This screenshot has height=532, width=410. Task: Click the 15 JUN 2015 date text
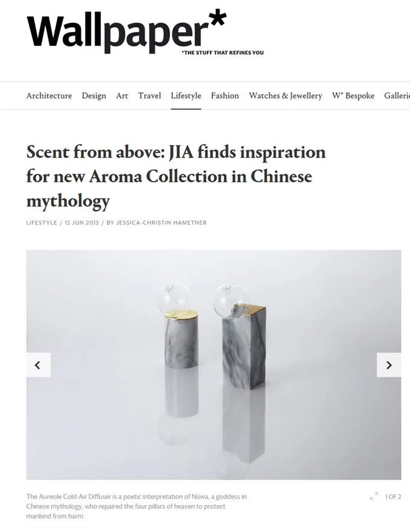click(x=81, y=223)
